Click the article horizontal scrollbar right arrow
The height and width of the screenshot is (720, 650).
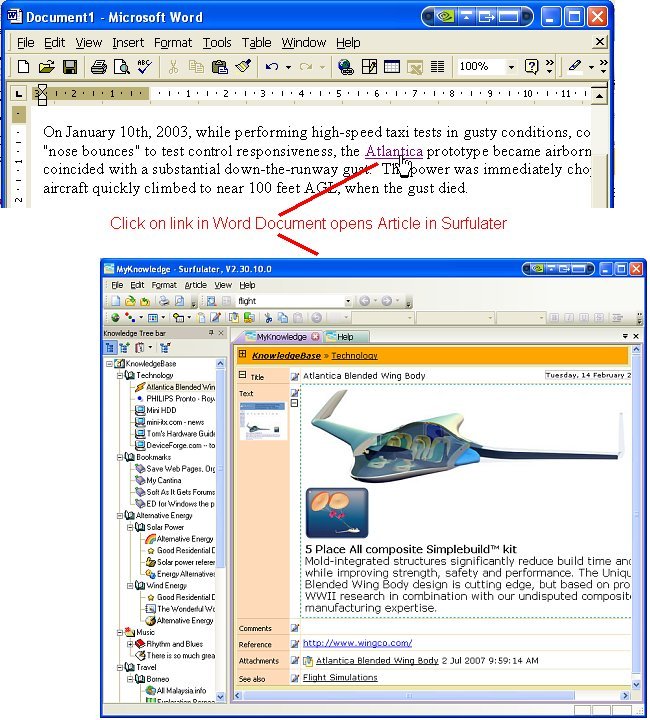pos(625,696)
